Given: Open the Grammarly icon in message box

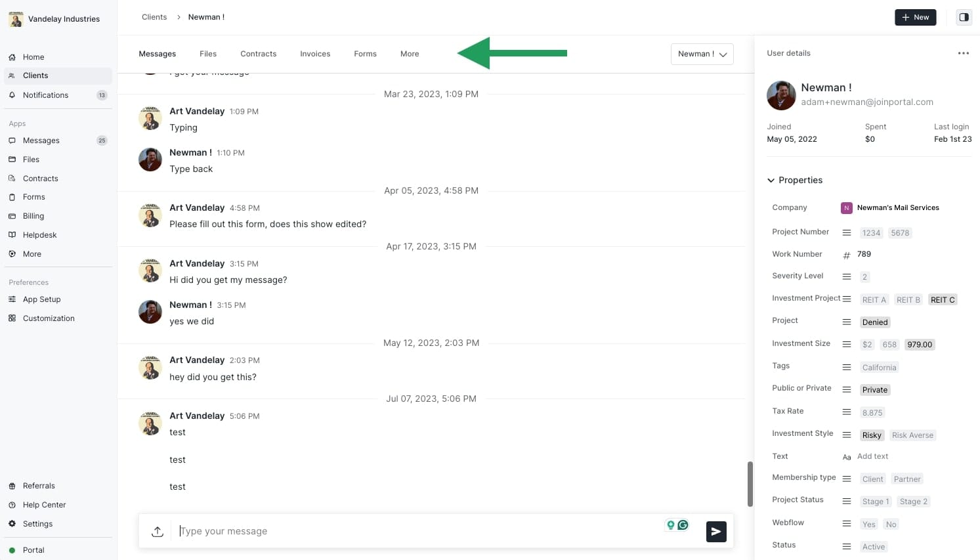Looking at the screenshot, I should (x=683, y=525).
